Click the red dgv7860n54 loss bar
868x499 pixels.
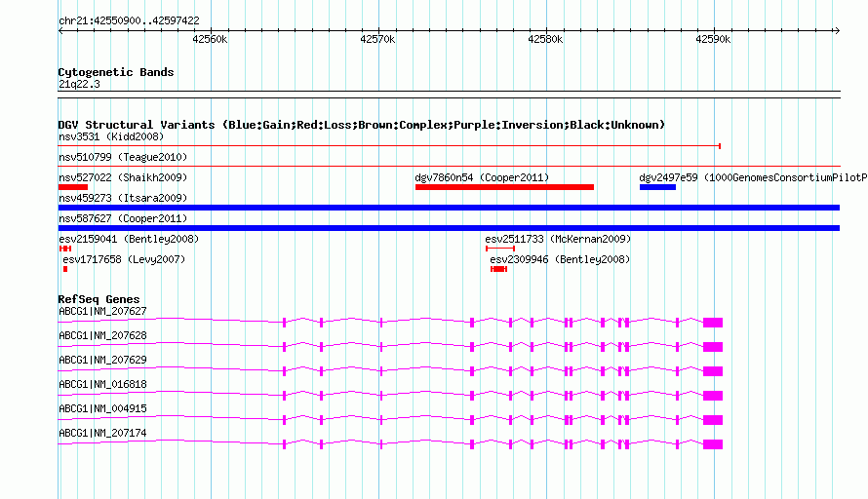(x=504, y=187)
